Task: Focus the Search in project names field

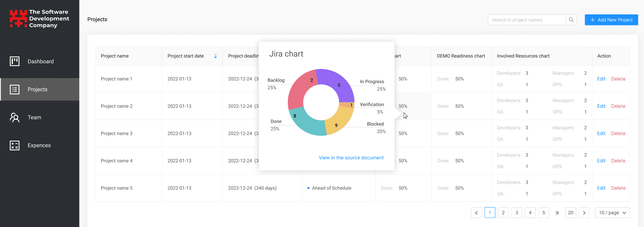Action: [x=526, y=20]
